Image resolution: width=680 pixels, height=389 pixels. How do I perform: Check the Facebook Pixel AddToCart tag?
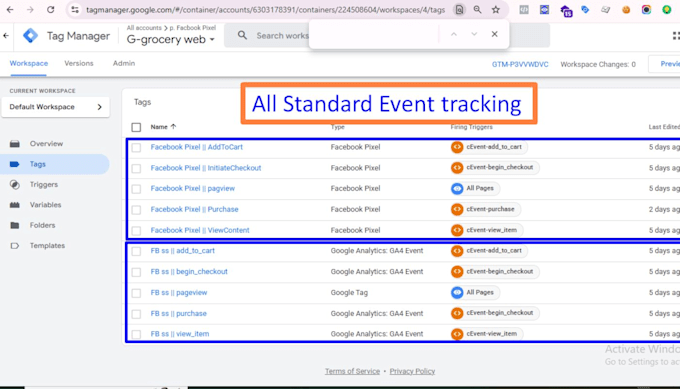point(136,147)
